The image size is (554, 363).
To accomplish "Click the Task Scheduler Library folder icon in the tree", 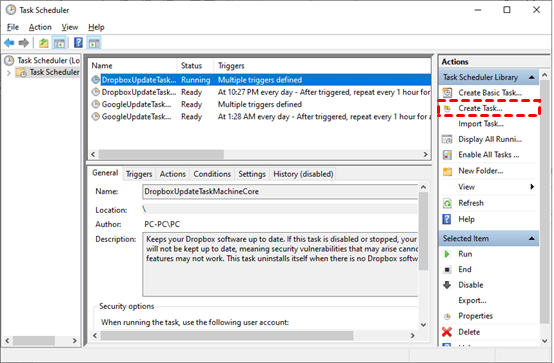I will click(22, 72).
